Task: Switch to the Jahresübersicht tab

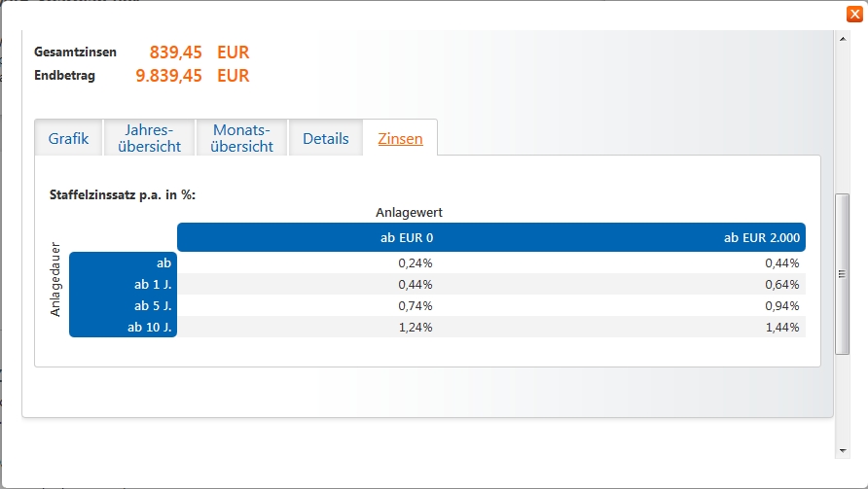Action: 156,138
